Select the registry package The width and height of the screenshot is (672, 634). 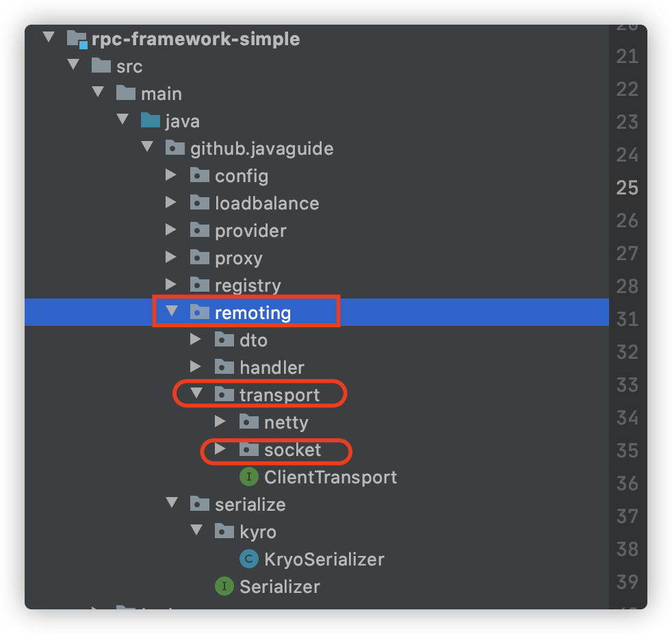(x=248, y=286)
